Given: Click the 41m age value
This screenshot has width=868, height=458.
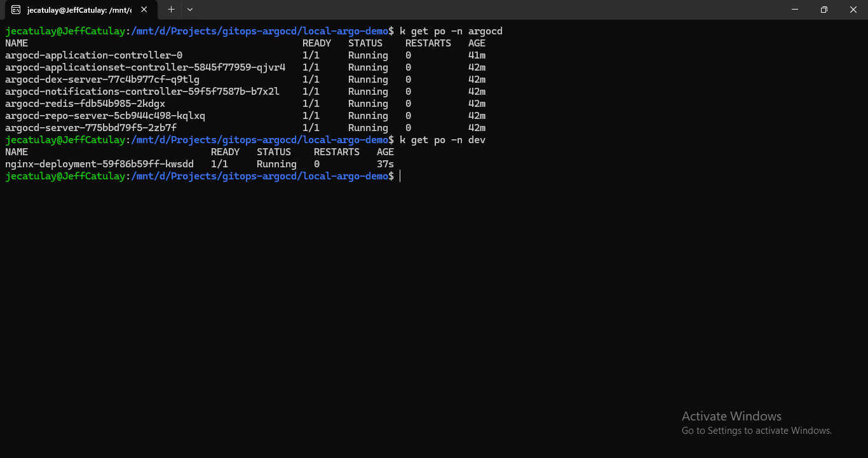Looking at the screenshot, I should tap(477, 55).
